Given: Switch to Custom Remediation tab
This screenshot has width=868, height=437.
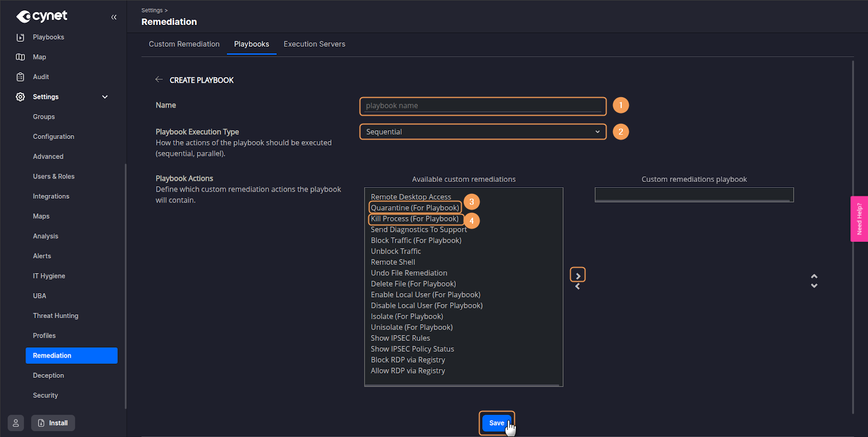Looking at the screenshot, I should point(184,44).
